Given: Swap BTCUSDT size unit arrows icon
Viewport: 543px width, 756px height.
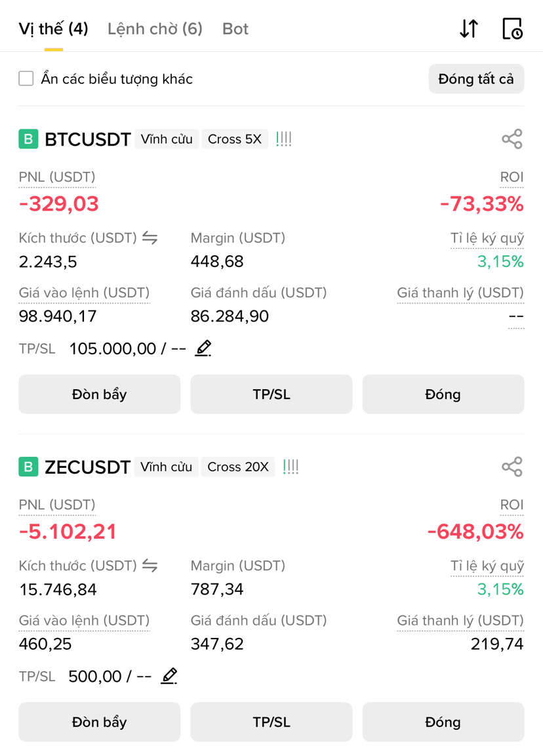Looking at the screenshot, I should click(x=150, y=238).
